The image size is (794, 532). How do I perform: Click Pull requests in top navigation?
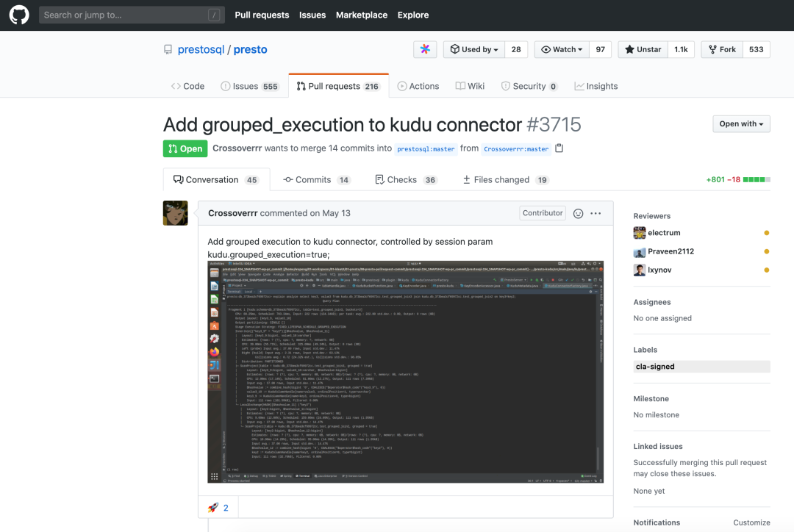(262, 15)
